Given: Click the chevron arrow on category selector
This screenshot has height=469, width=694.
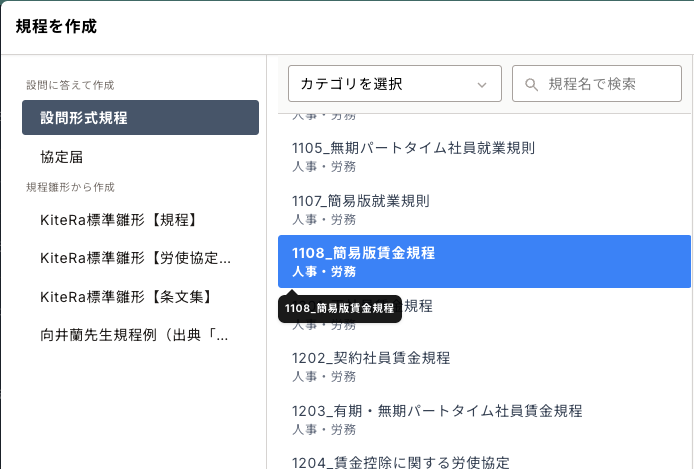Looking at the screenshot, I should pyautogui.click(x=482, y=85).
